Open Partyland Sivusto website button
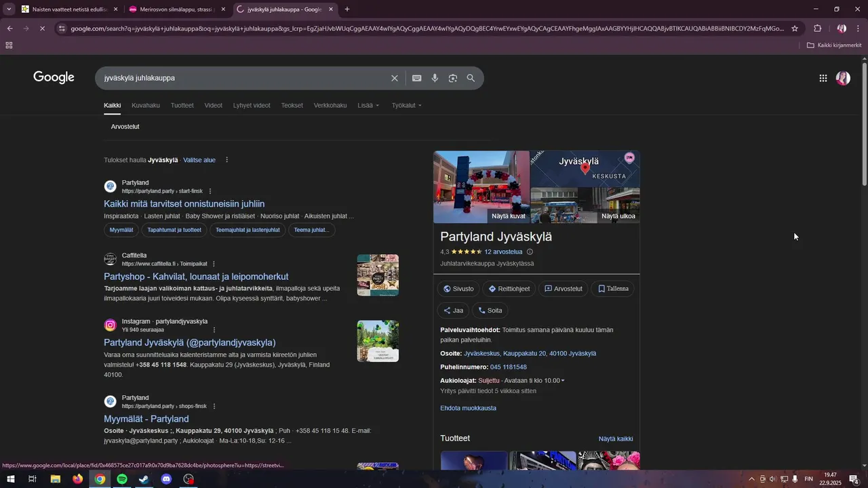 [458, 289]
